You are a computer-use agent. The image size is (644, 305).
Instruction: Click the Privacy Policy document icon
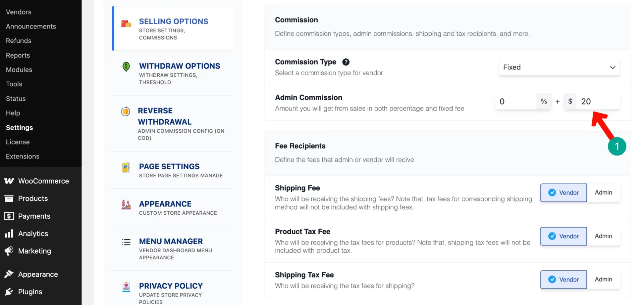(x=126, y=287)
